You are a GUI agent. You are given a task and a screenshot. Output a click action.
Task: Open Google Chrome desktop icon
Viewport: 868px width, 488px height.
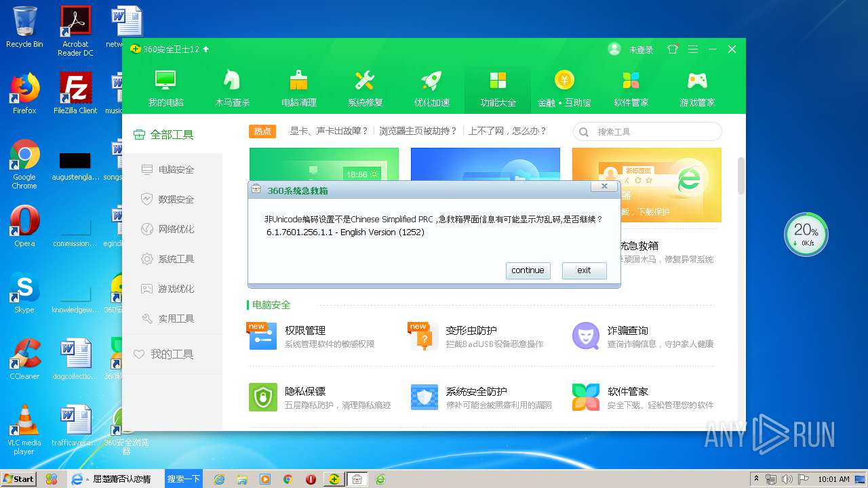click(24, 164)
